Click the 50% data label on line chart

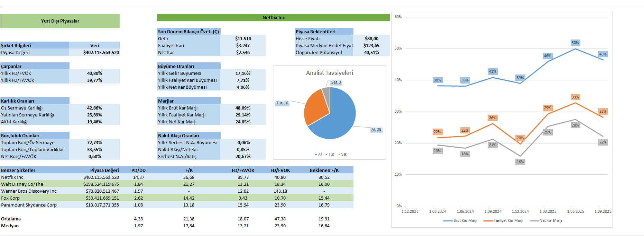(x=575, y=43)
